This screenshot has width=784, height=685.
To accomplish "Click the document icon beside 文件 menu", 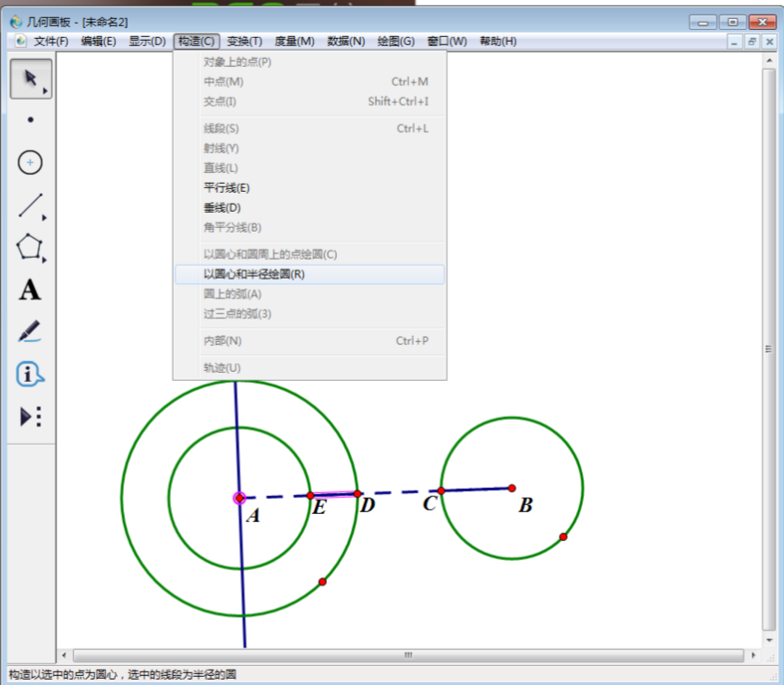I will tap(21, 41).
